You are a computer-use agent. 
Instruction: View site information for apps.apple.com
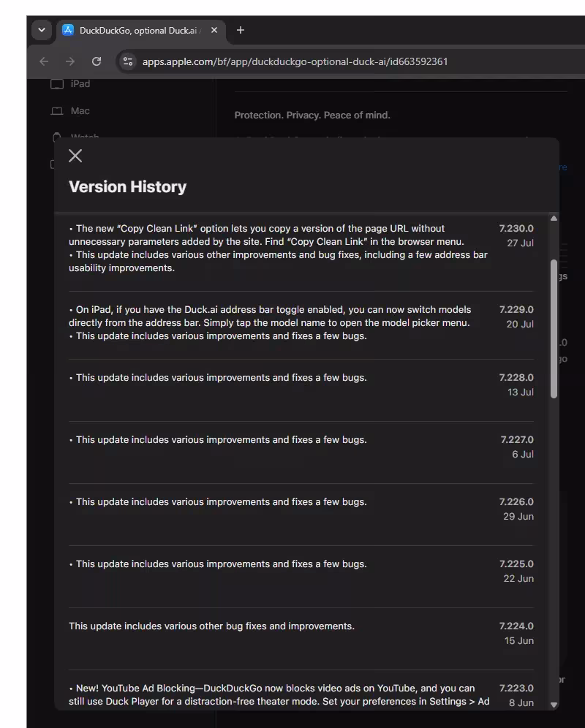point(128,61)
